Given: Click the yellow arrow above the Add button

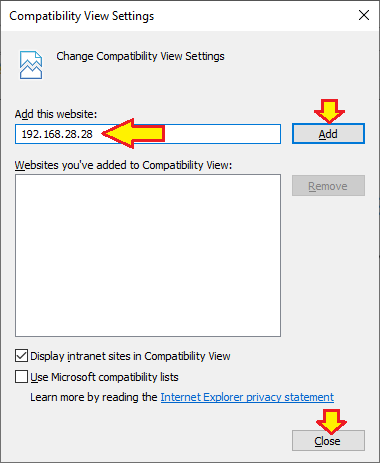Looking at the screenshot, I should (x=329, y=111).
